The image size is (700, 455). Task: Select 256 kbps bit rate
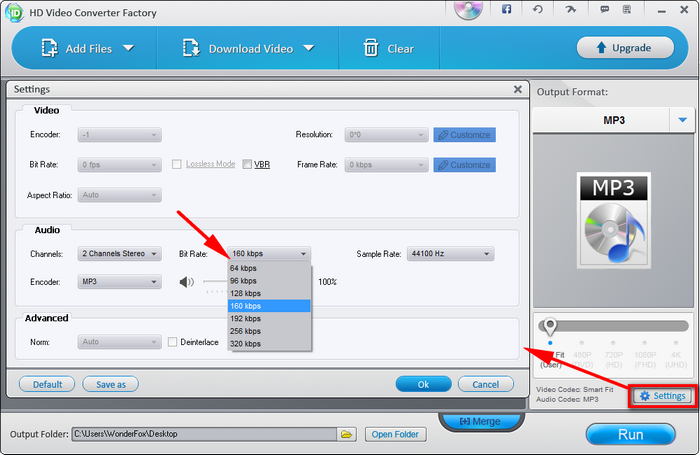269,331
